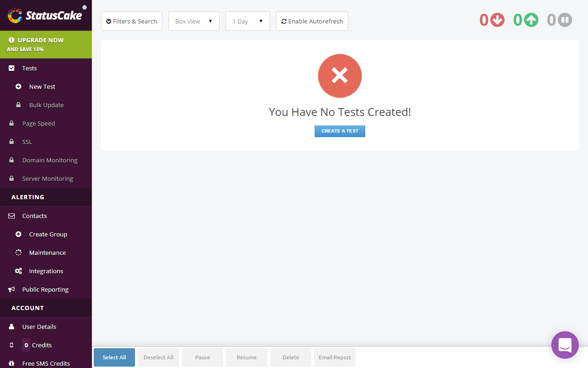Screen dimensions: 588x368
Task: Click the green up-arrow status icon
Action: [x=531, y=20]
